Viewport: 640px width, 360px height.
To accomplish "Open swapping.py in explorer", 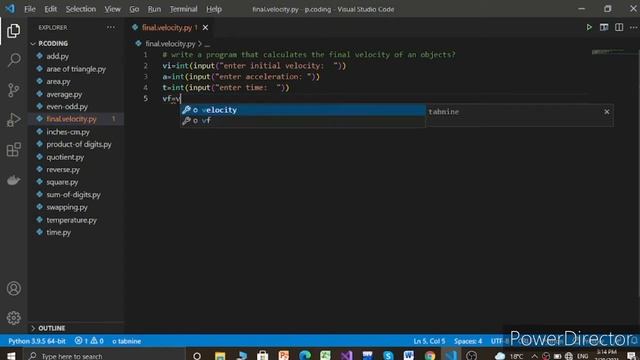I will click(x=67, y=207).
